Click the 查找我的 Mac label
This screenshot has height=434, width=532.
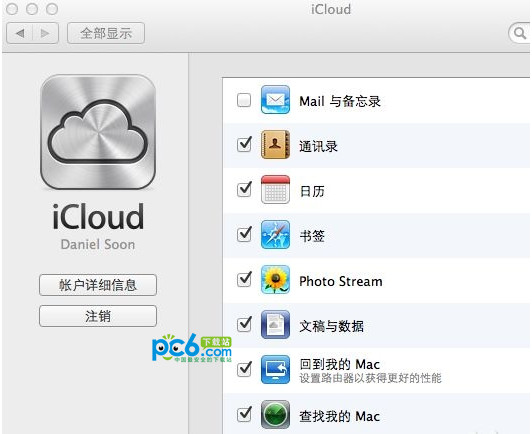coord(339,416)
